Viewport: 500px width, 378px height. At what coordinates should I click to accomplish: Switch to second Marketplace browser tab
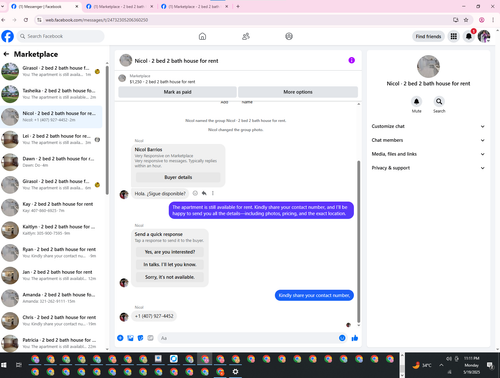pyautogui.click(x=119, y=6)
